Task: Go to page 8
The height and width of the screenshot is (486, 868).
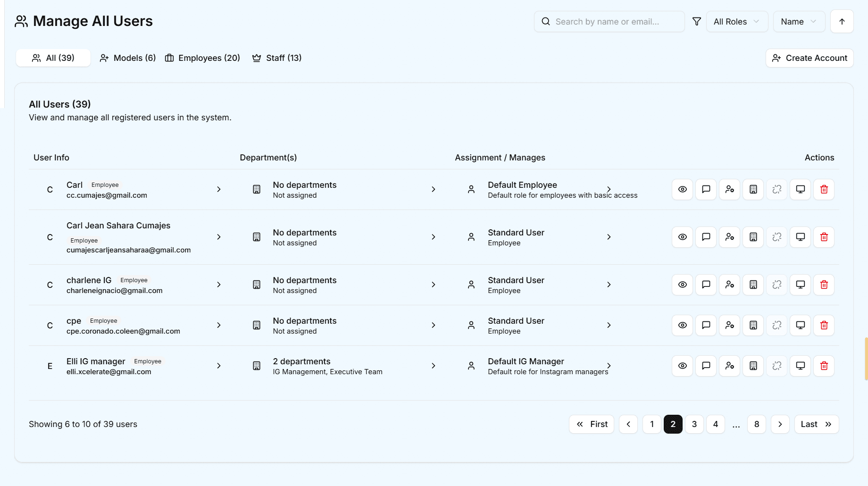Action: [x=757, y=424]
